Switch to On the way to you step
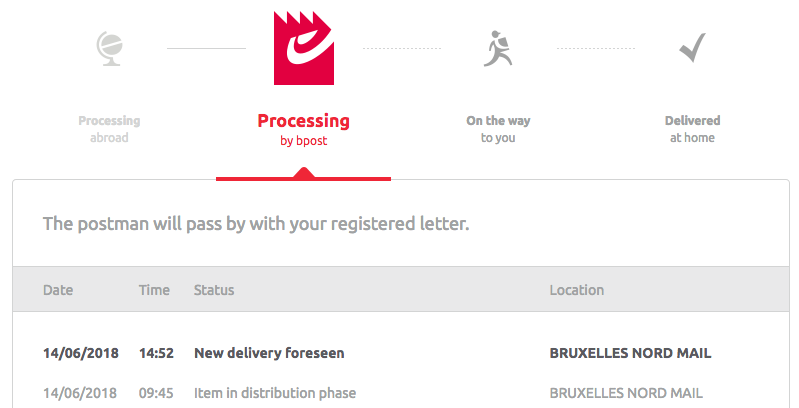 coord(498,129)
